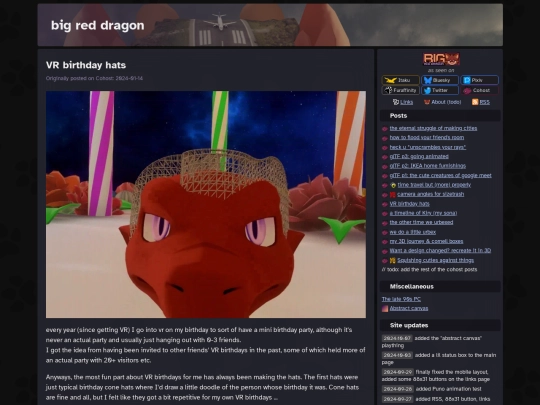
Task: Click the 2024-09-27 update date badge
Action: 397,399
